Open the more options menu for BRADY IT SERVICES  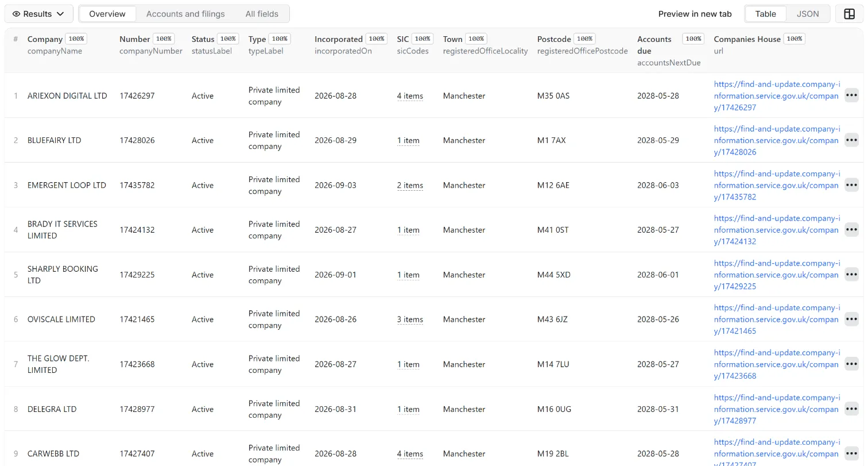pyautogui.click(x=851, y=230)
